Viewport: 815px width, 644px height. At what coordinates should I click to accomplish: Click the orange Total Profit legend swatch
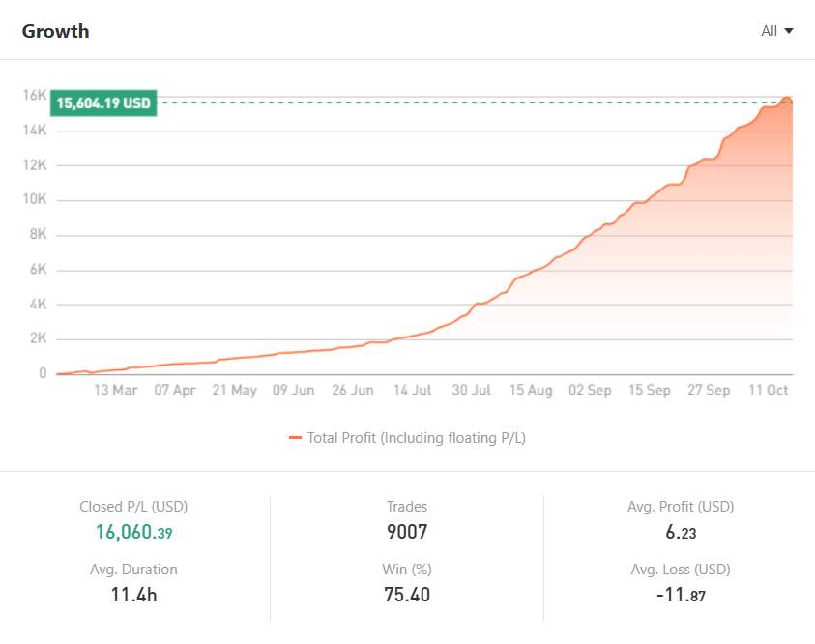point(295,438)
